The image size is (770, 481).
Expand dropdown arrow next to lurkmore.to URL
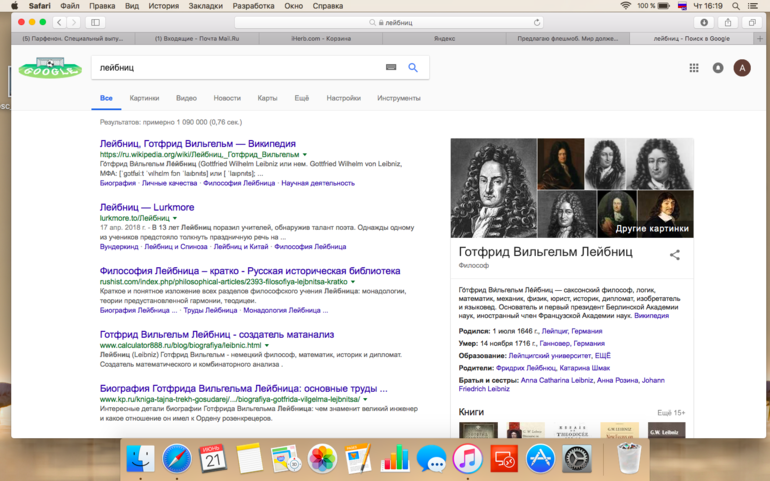[x=175, y=218]
